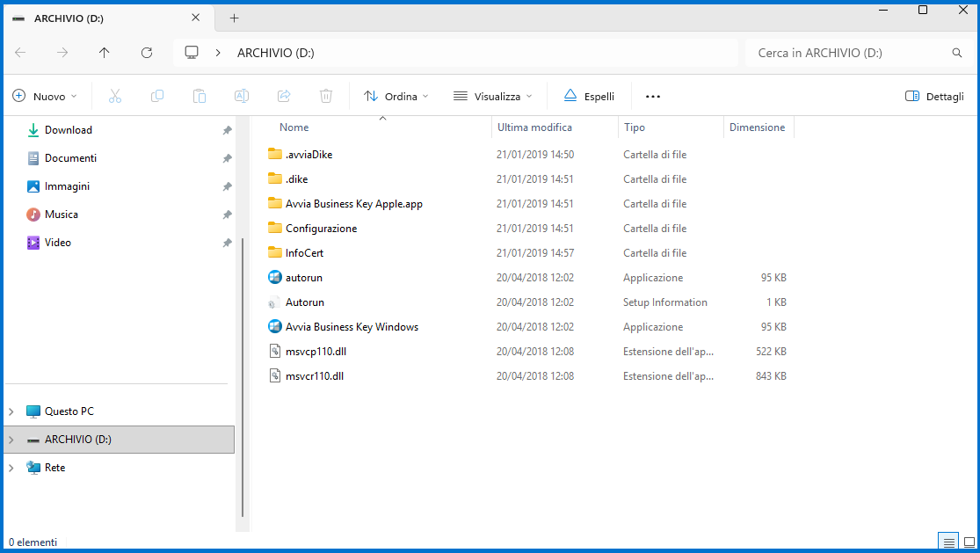The image size is (980, 553).
Task: Select the msvcr110.dll file icon
Action: (274, 375)
